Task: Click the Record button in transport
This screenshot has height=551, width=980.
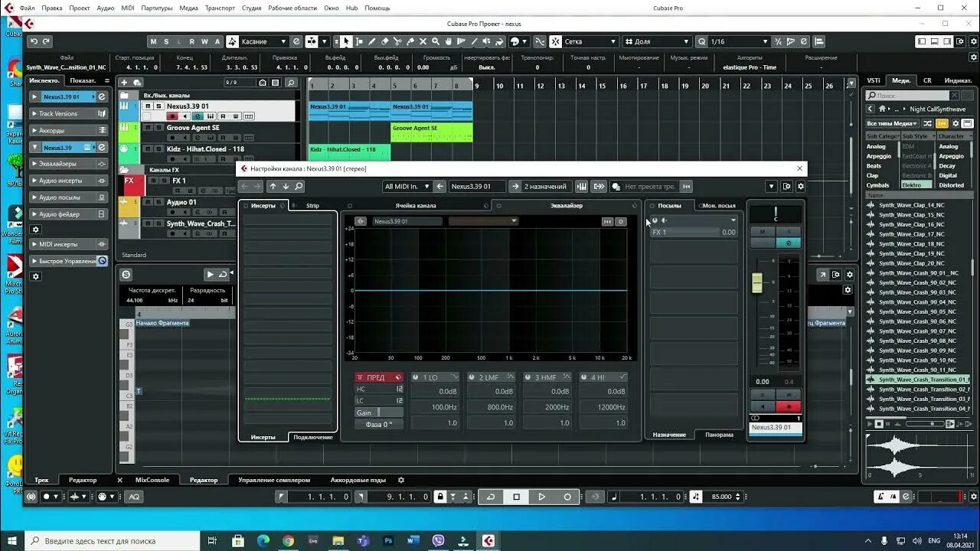Action: [567, 497]
